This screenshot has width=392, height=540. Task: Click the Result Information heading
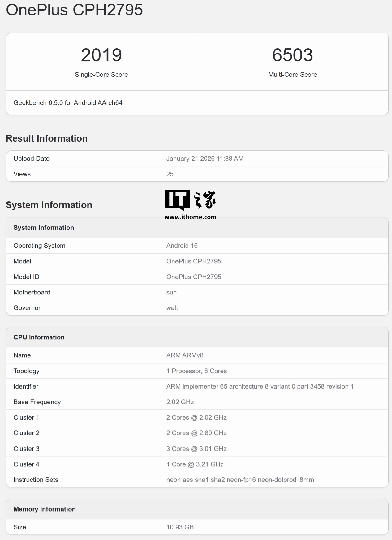(x=47, y=138)
